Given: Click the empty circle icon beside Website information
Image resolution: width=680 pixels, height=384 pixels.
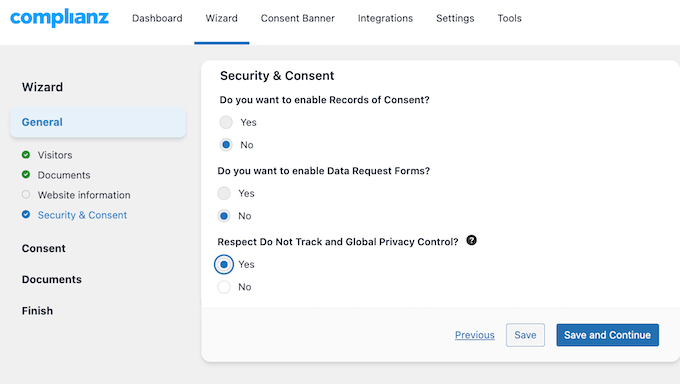Looking at the screenshot, I should point(26,194).
